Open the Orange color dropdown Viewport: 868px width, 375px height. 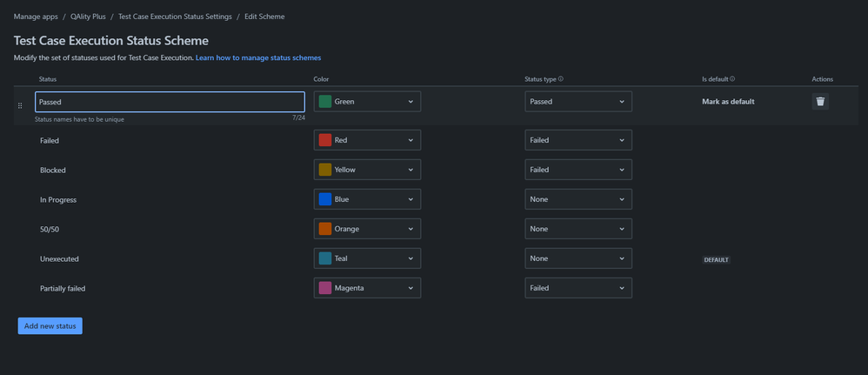pos(367,229)
